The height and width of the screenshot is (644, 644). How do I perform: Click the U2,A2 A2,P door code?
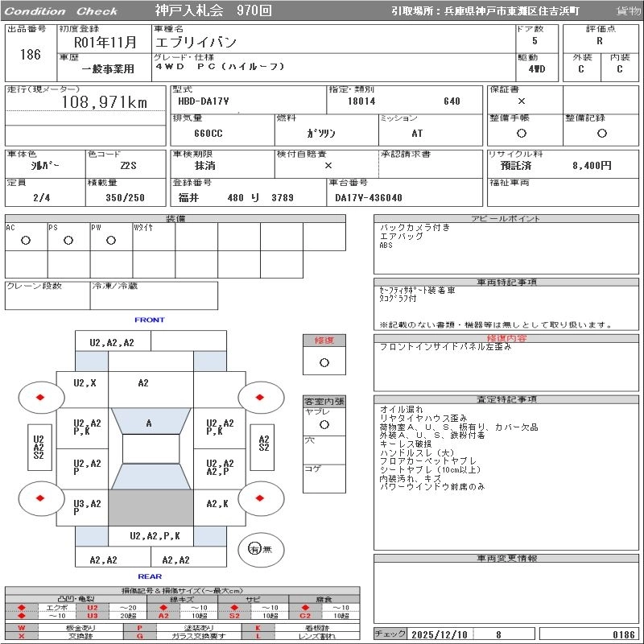(220, 468)
